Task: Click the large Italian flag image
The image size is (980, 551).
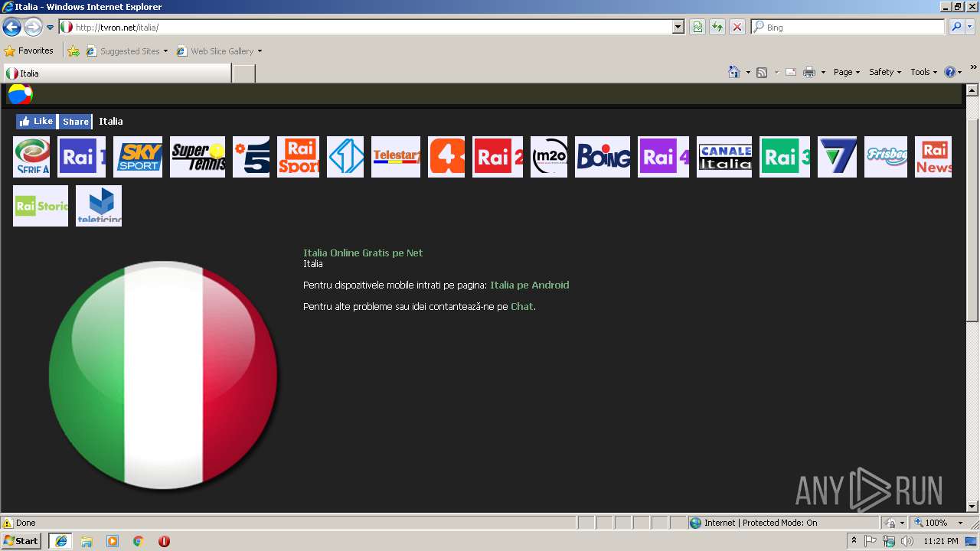Action: (x=163, y=375)
